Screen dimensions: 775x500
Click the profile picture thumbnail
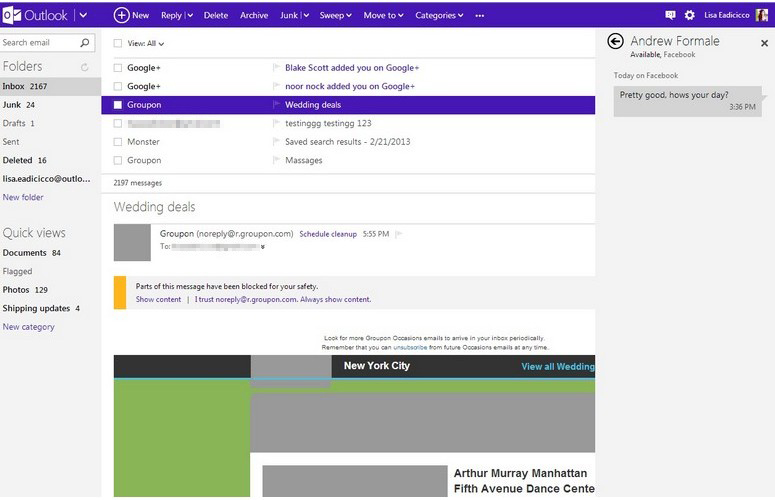tap(761, 15)
